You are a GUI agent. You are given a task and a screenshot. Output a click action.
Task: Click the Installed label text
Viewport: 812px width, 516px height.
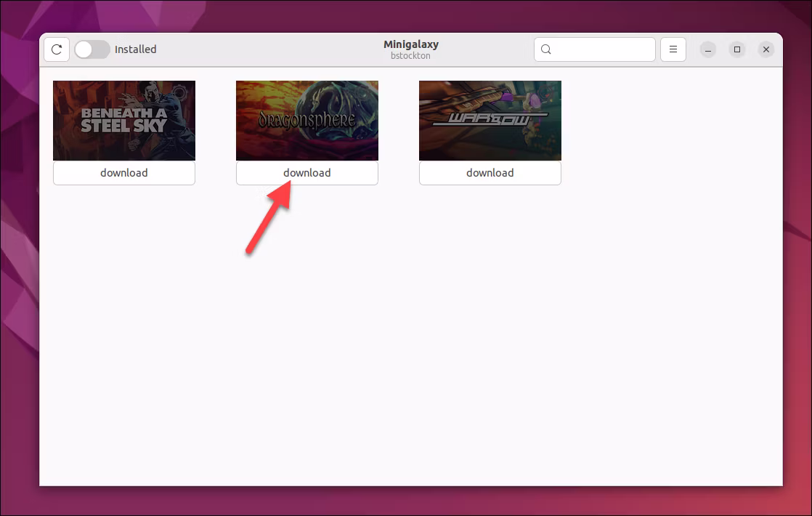click(136, 49)
